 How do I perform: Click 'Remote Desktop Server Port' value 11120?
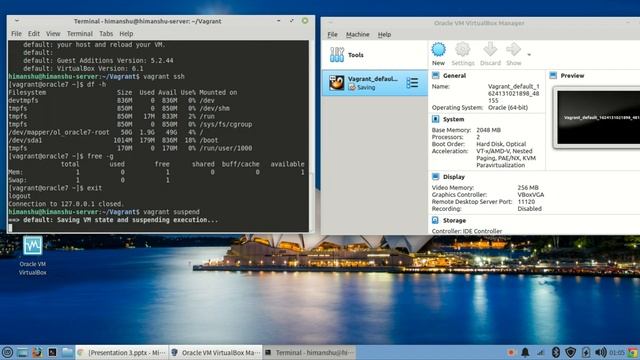pyautogui.click(x=526, y=202)
